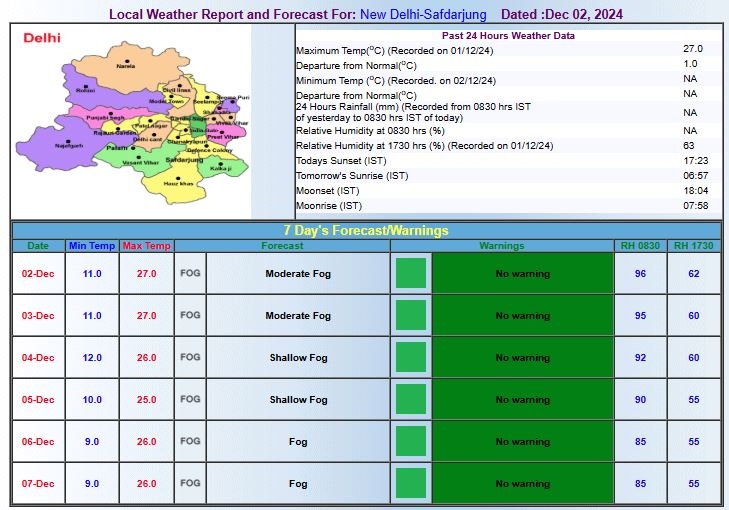Click the Date column header
The height and width of the screenshot is (510, 729).
38,245
